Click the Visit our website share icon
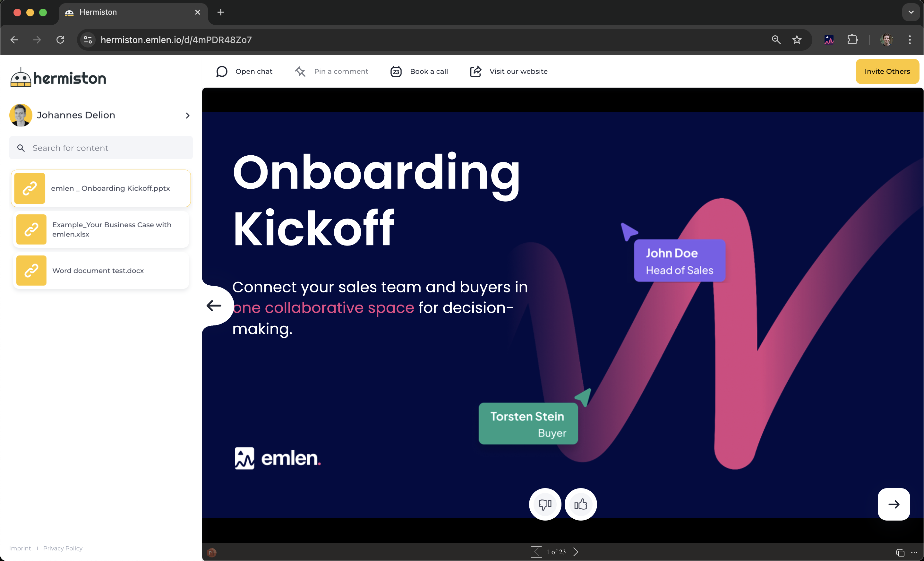The height and width of the screenshot is (561, 924). click(x=475, y=71)
